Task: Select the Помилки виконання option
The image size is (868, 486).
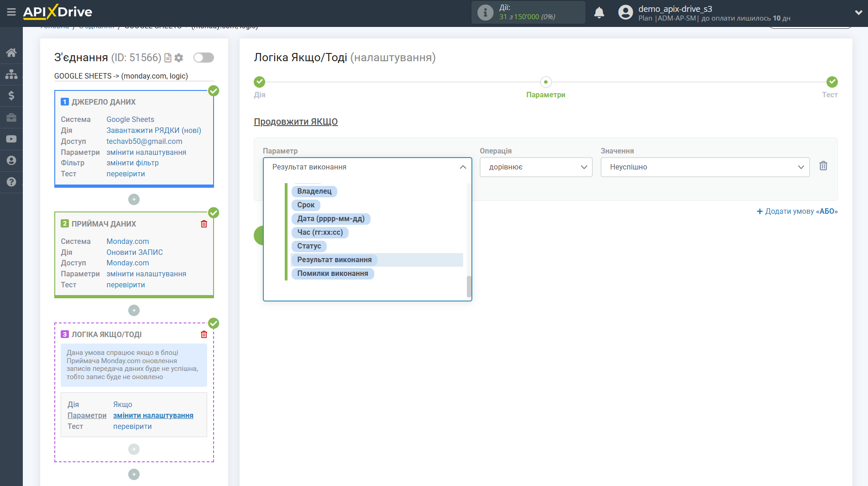Action: (333, 274)
